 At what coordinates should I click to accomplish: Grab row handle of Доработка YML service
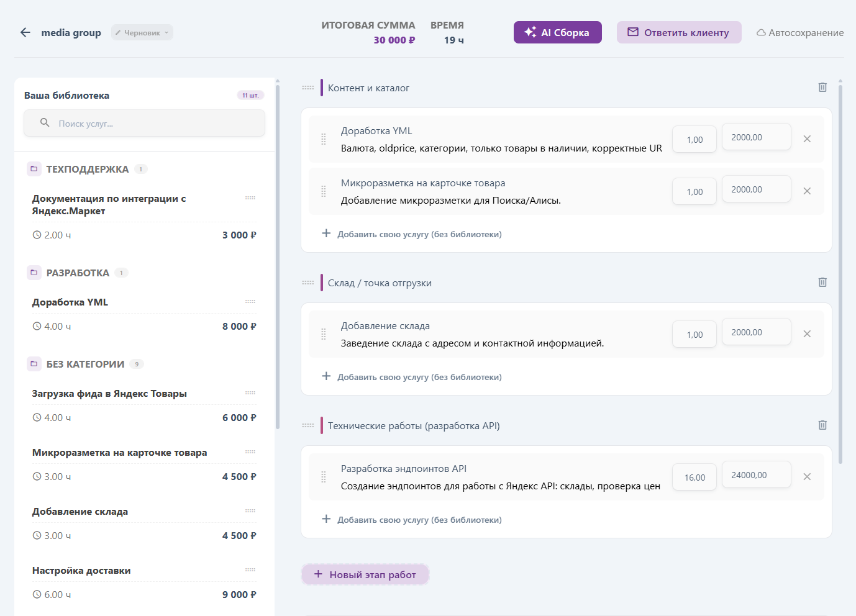tap(323, 139)
